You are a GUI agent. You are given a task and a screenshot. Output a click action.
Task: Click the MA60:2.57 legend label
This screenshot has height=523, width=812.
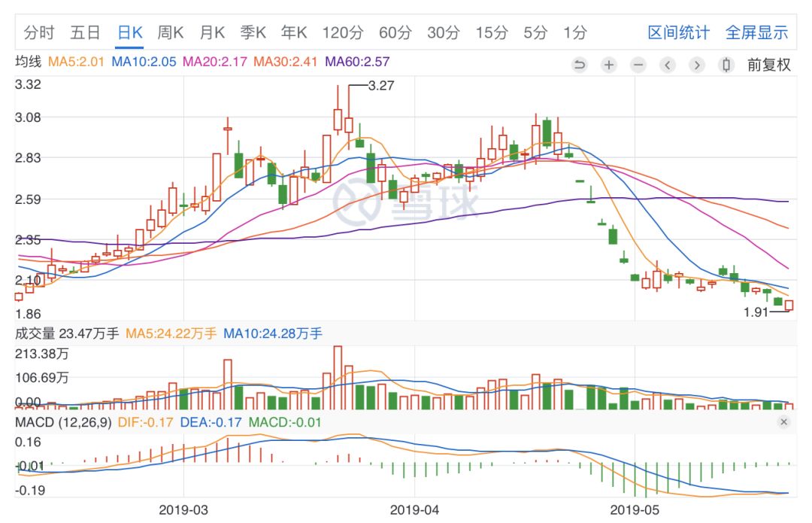[357, 62]
